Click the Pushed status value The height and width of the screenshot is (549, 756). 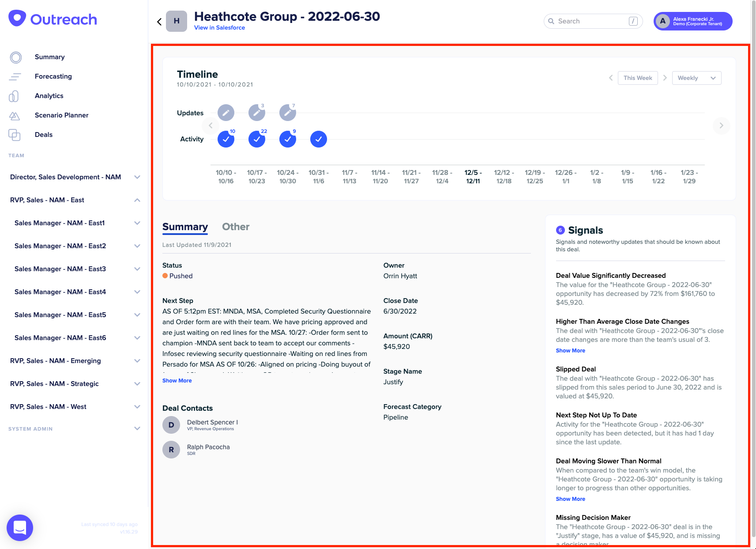[181, 276]
